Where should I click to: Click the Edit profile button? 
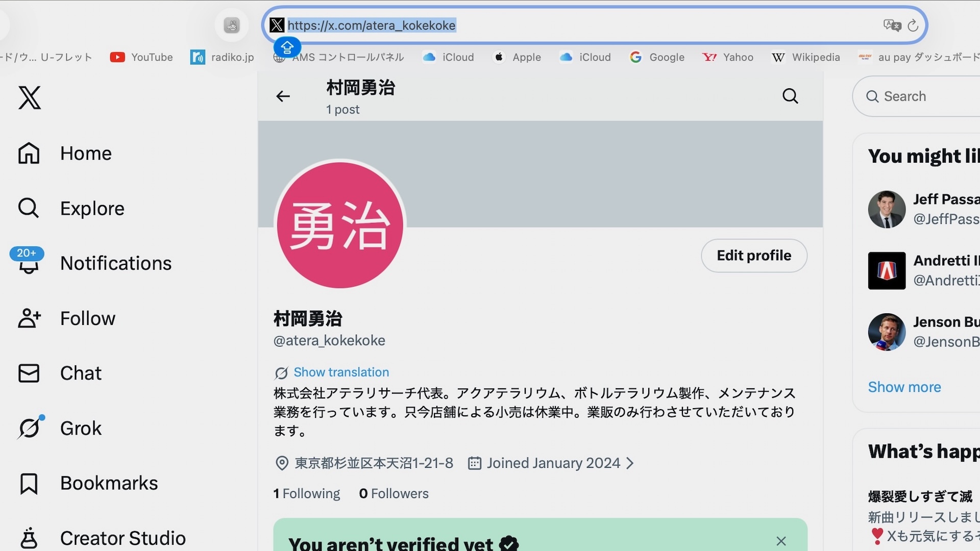pyautogui.click(x=754, y=256)
